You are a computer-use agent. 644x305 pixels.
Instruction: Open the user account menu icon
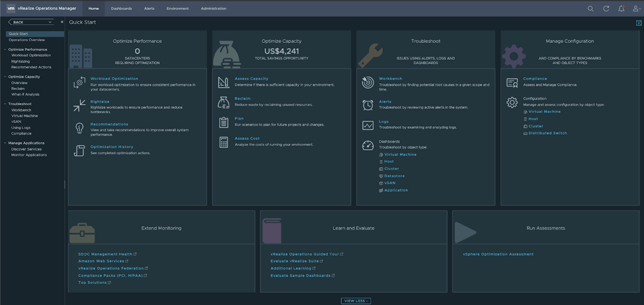636,9
